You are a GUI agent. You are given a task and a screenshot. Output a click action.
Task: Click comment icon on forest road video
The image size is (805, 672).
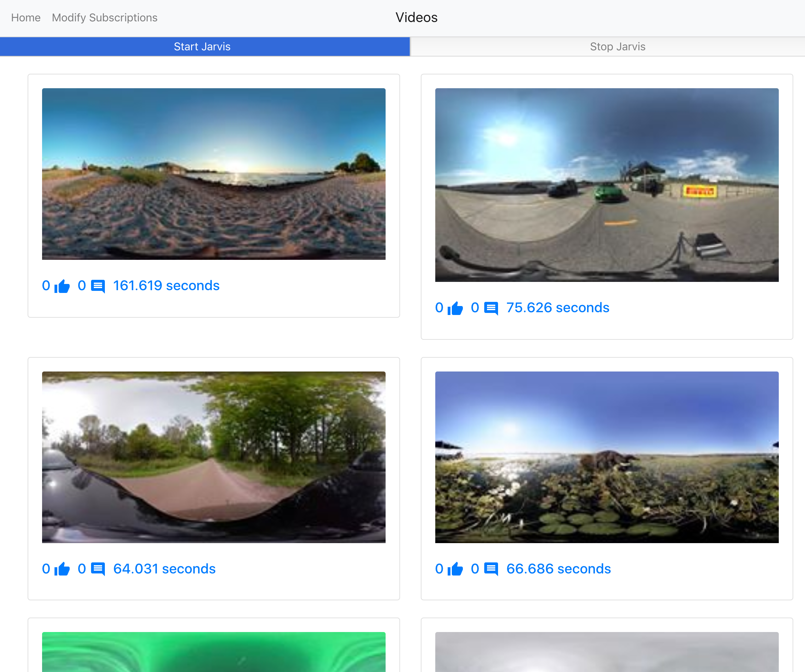[x=98, y=569]
